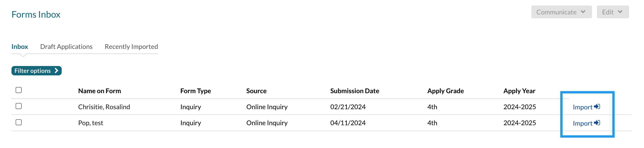Image resolution: width=644 pixels, height=148 pixels.
Task: Click the Edit dropdown arrow icon
Action: pyautogui.click(x=620, y=12)
